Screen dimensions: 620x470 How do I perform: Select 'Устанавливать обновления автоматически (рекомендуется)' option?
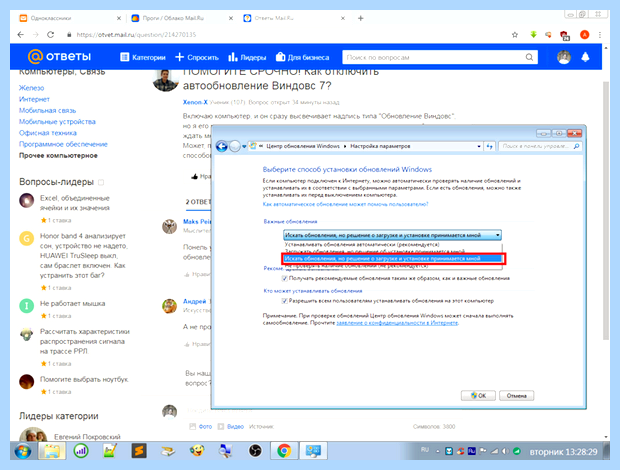tap(392, 245)
